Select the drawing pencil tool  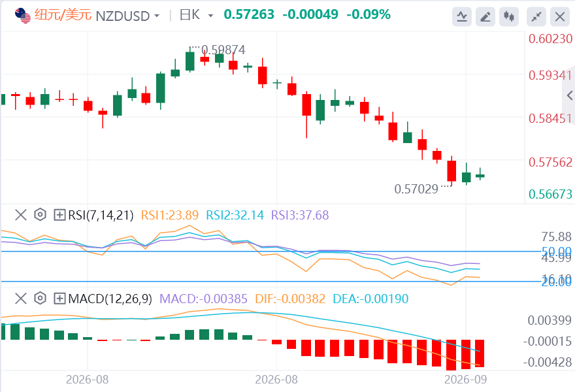coord(485,16)
